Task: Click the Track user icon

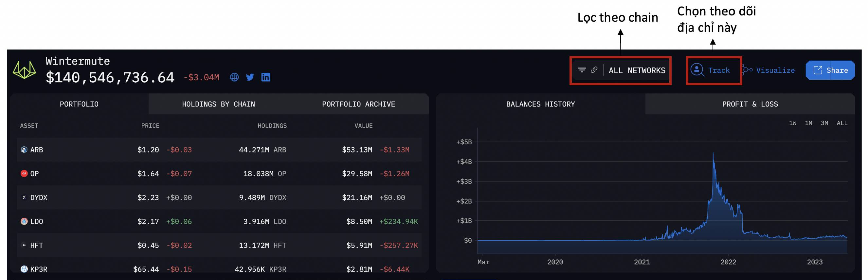Action: click(x=697, y=70)
